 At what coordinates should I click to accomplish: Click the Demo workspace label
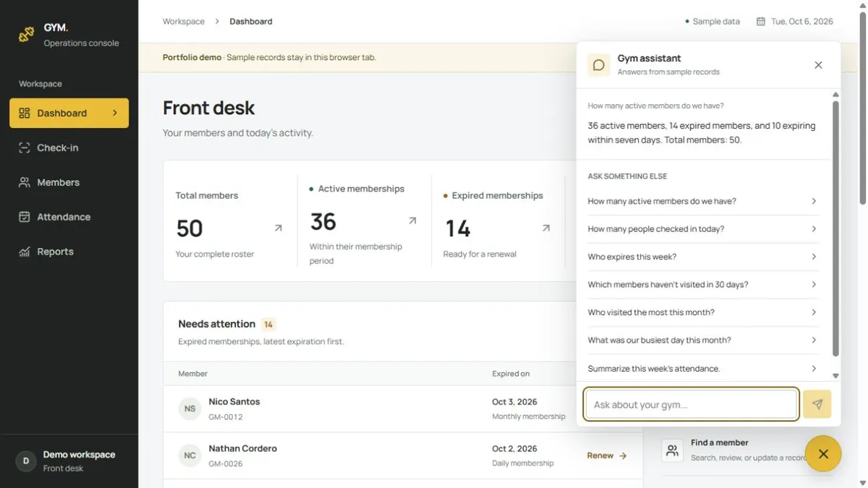coord(79,454)
